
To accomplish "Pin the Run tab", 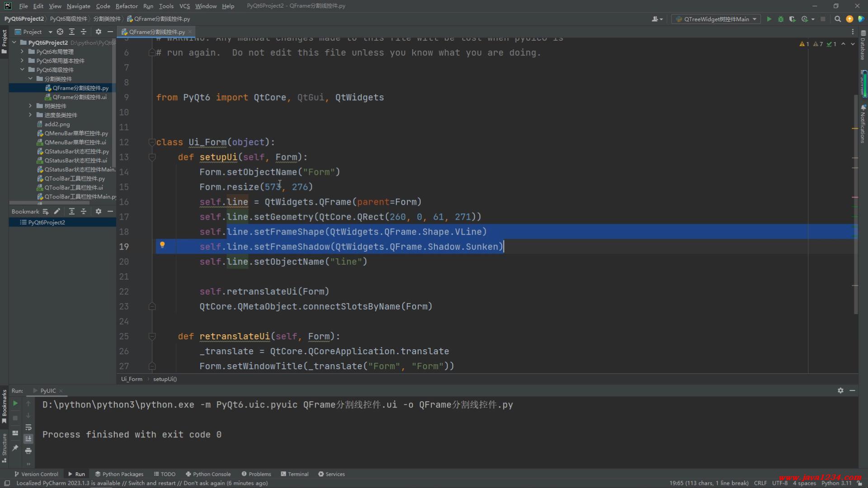I will [x=15, y=448].
